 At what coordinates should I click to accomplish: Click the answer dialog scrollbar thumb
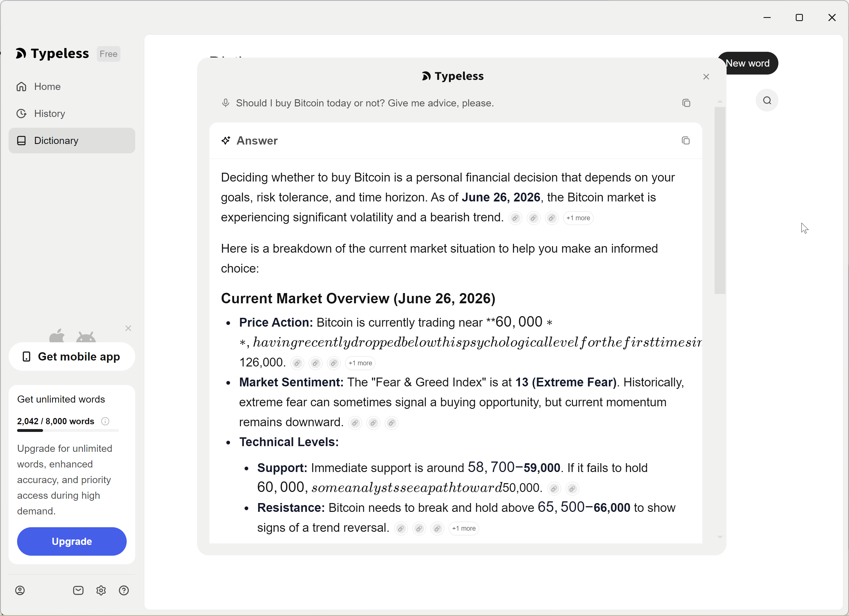(719, 200)
